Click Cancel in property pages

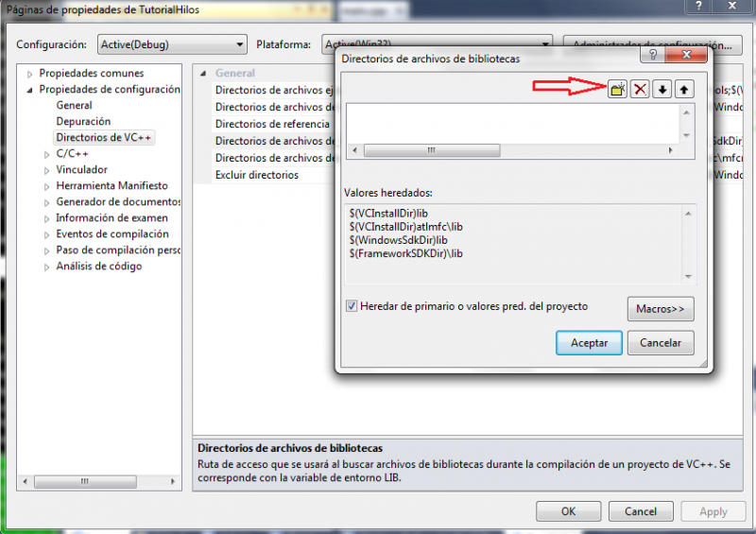[641, 511]
